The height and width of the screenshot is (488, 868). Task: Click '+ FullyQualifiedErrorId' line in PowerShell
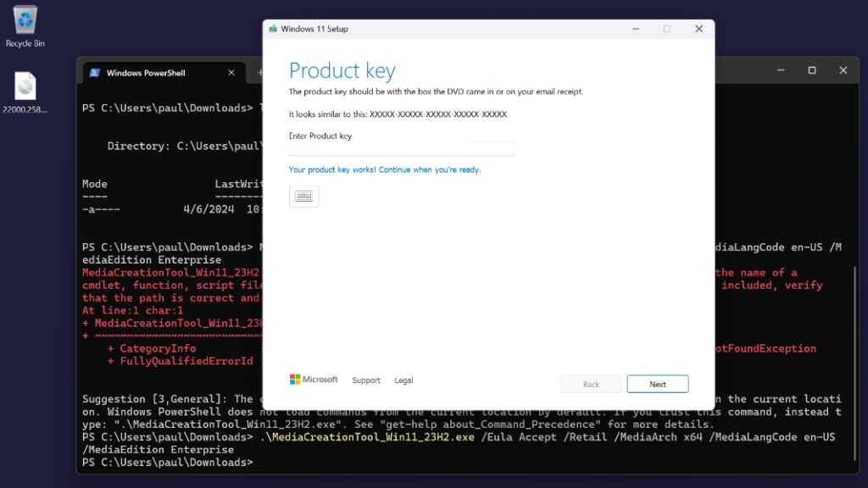[x=180, y=361]
